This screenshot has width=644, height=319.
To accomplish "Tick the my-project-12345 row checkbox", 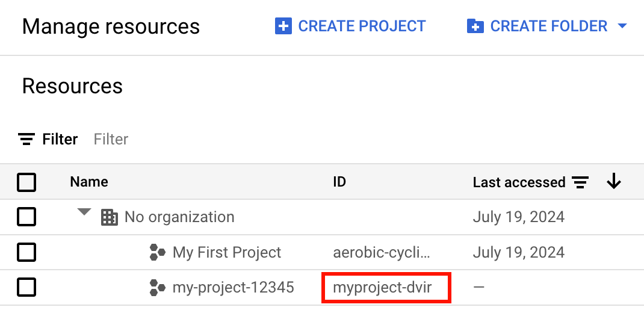I will [x=26, y=288].
